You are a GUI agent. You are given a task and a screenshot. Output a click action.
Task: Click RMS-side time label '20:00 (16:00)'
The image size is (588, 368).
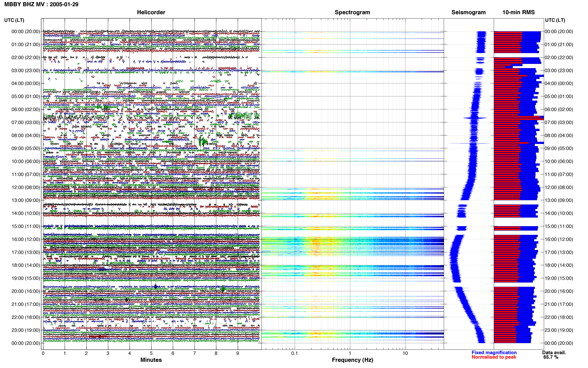pyautogui.click(x=559, y=291)
